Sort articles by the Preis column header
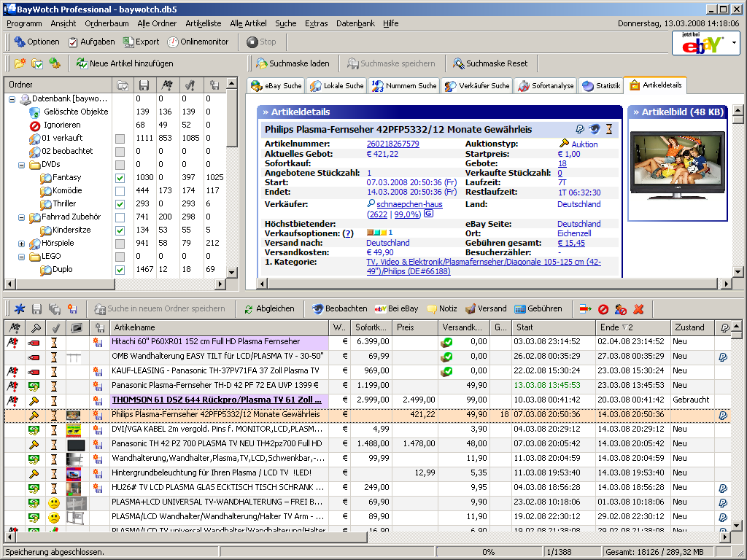The width and height of the screenshot is (747, 560). coord(415,327)
